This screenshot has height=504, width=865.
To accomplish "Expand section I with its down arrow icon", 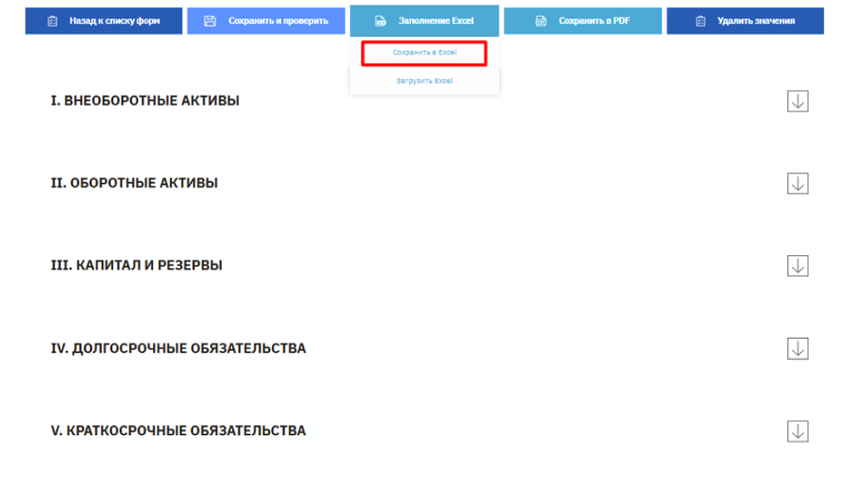I will pos(797,101).
